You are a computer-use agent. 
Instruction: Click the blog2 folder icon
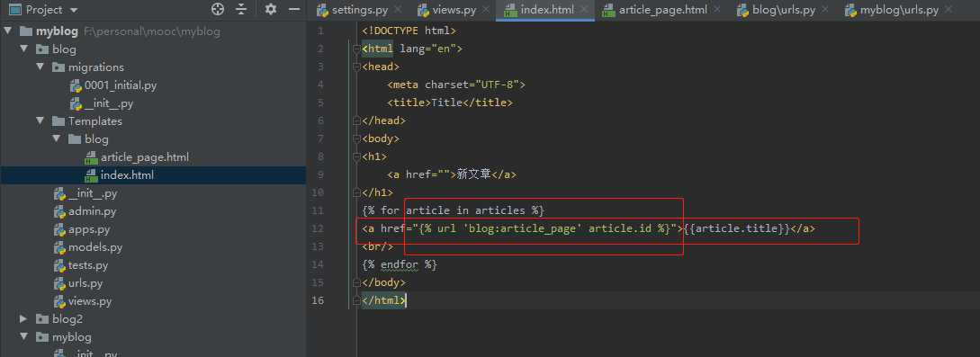click(42, 319)
